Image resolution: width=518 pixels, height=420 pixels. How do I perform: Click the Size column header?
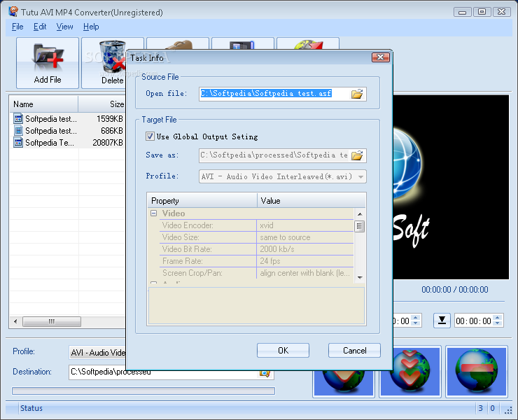pos(101,104)
